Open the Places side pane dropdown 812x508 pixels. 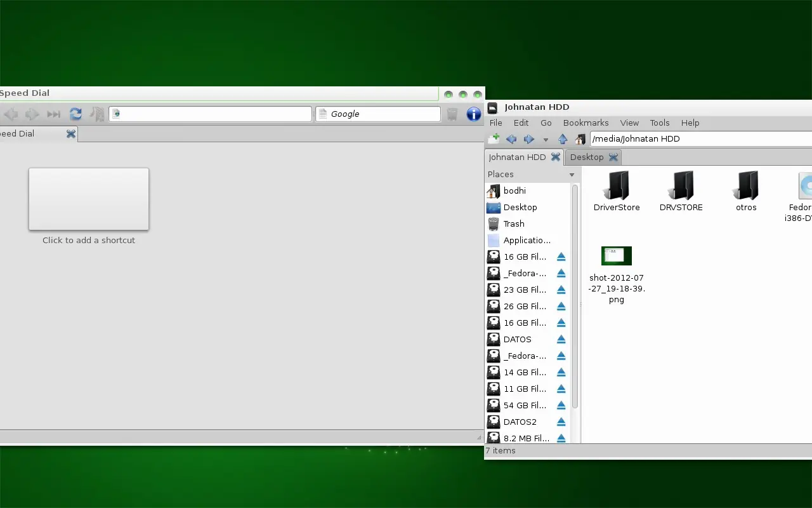click(x=572, y=175)
